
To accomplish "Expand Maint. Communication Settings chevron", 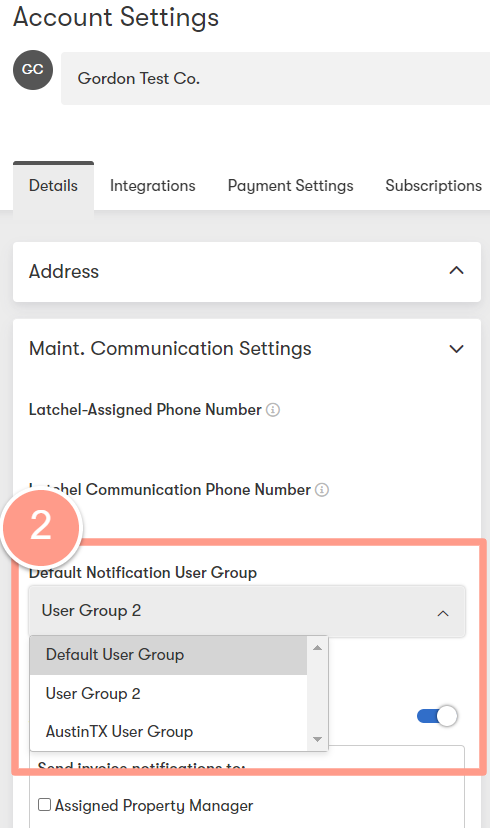I will point(456,349).
